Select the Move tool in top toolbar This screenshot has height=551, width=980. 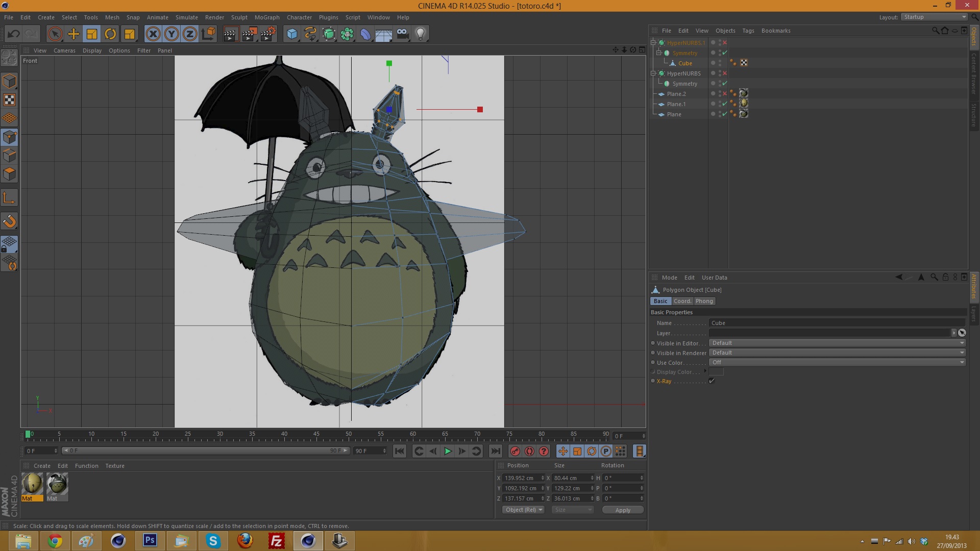tap(73, 34)
